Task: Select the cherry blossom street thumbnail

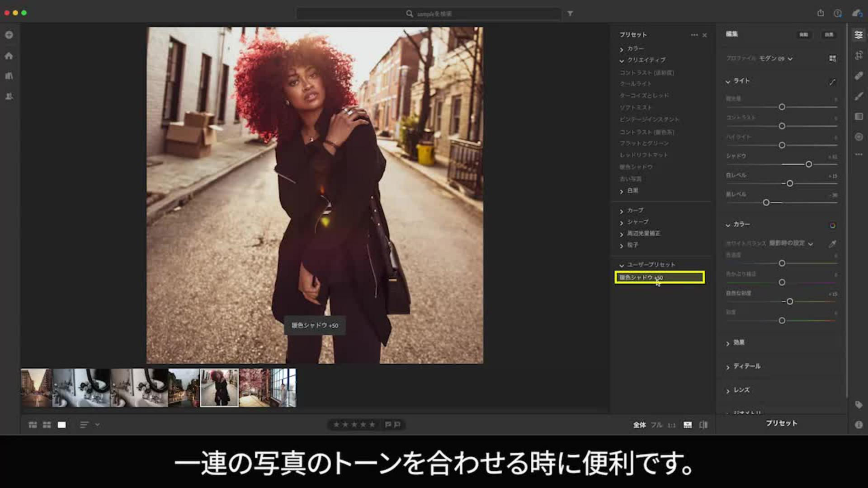Action: pos(255,388)
